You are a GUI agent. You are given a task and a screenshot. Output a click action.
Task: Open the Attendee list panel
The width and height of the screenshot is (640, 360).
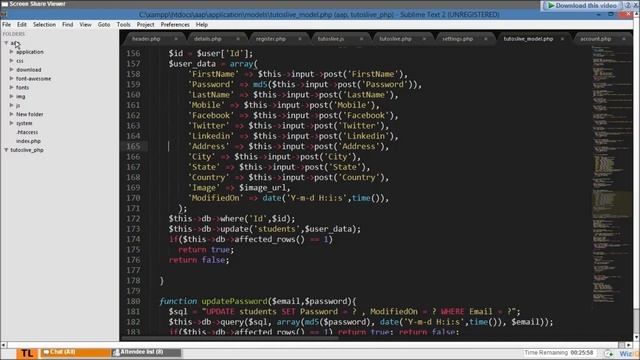point(146,352)
